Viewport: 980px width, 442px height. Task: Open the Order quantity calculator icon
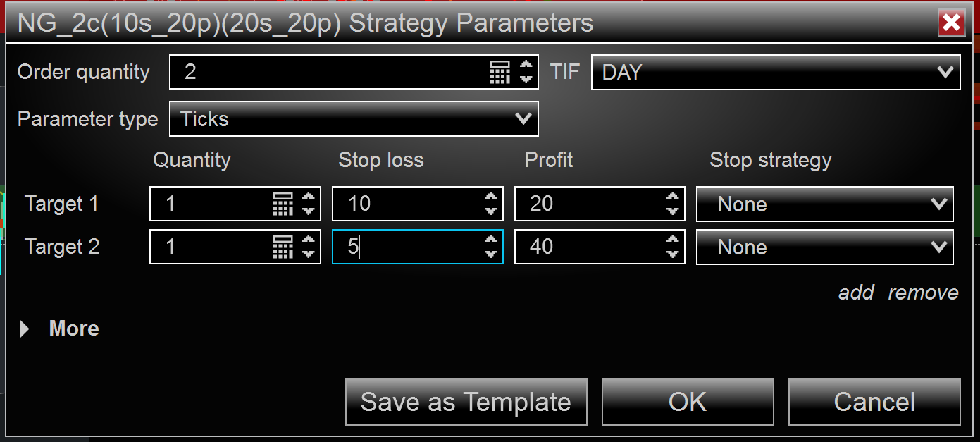[500, 72]
